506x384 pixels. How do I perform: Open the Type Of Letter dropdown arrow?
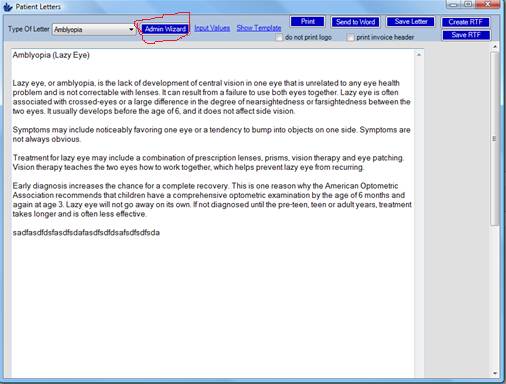(131, 30)
